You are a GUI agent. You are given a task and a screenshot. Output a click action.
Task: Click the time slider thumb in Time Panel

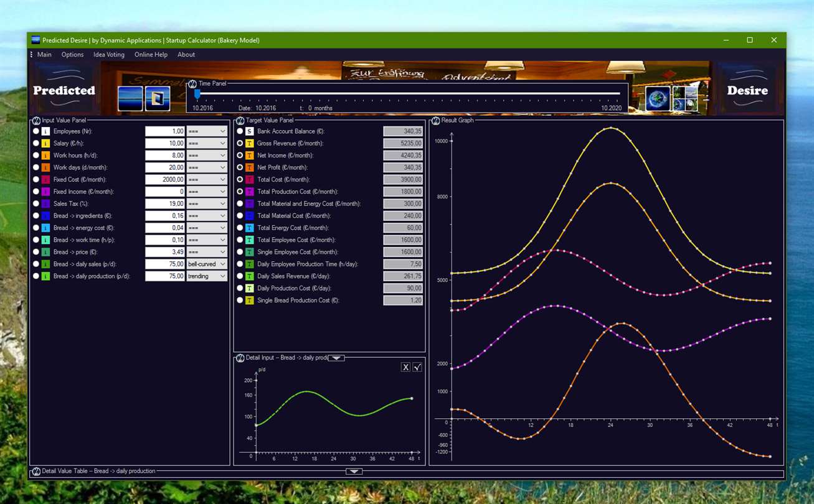tap(197, 94)
